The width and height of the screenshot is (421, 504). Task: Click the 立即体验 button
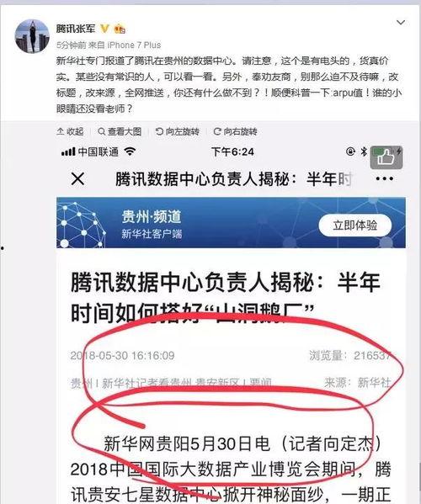click(x=355, y=225)
